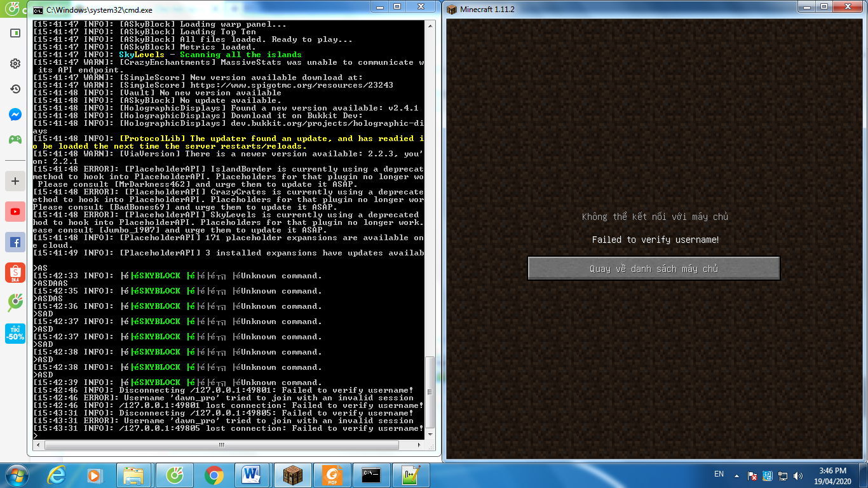Add a new sidebar shortcut with plus button
The width and height of the screenshot is (868, 488).
coord(15,181)
